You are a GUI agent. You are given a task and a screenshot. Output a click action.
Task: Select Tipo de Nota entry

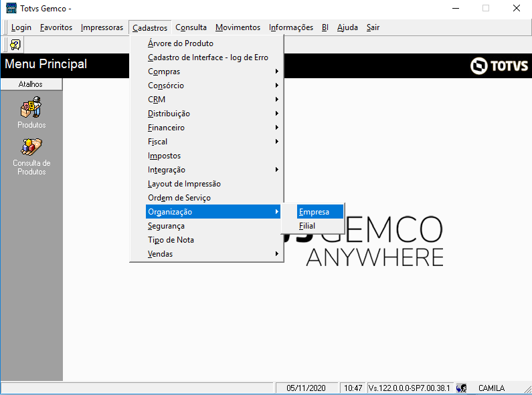(213, 240)
